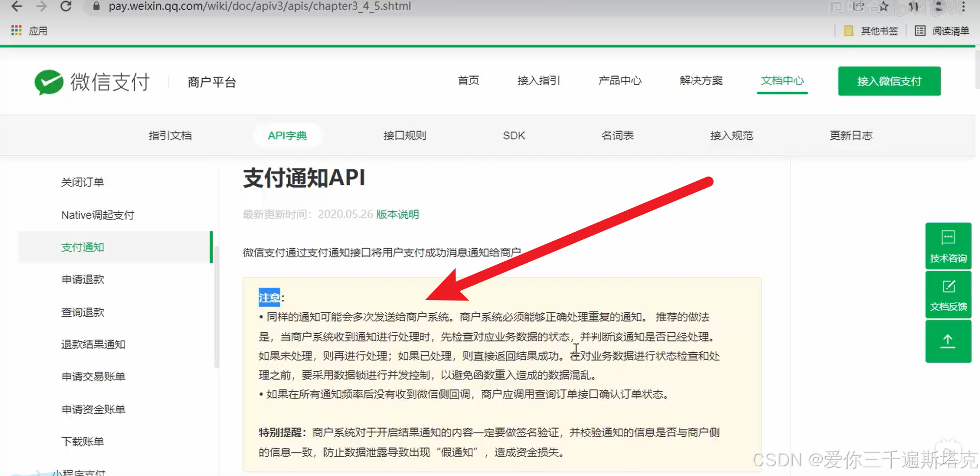
Task: Open 技术咨询 floating button
Action: point(948,246)
